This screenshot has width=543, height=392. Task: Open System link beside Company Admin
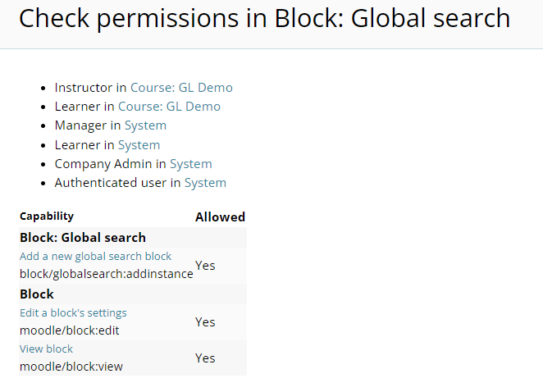[x=190, y=164]
